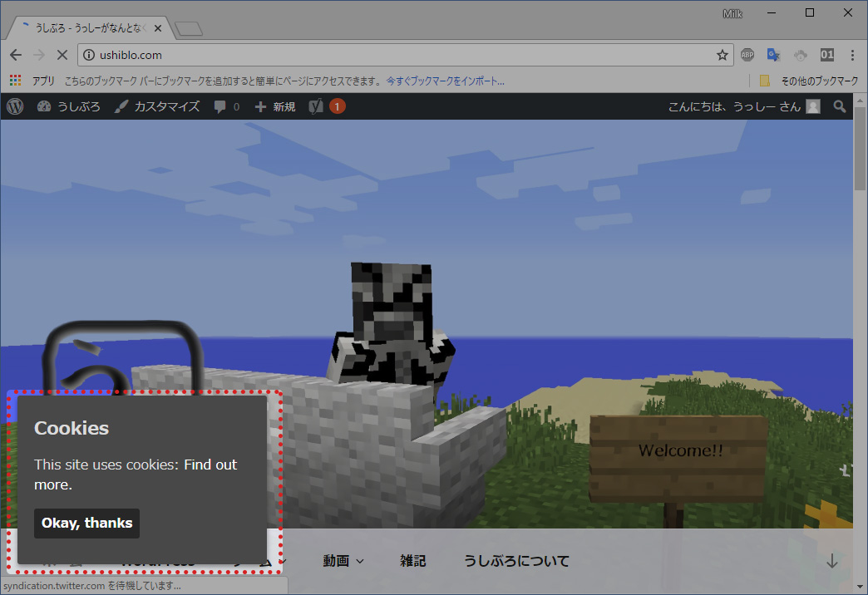Open アプリ in the bookmarks bar
This screenshot has width=868, height=595.
(x=42, y=81)
